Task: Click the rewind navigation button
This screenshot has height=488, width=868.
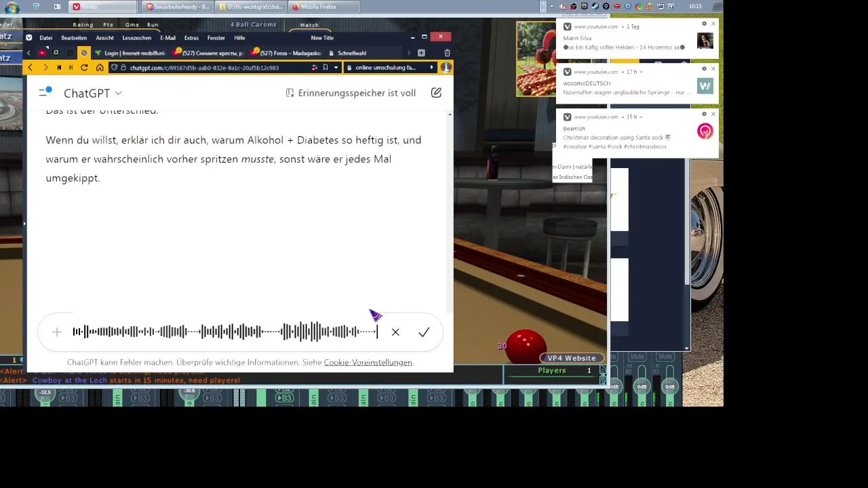Action: coord(59,68)
